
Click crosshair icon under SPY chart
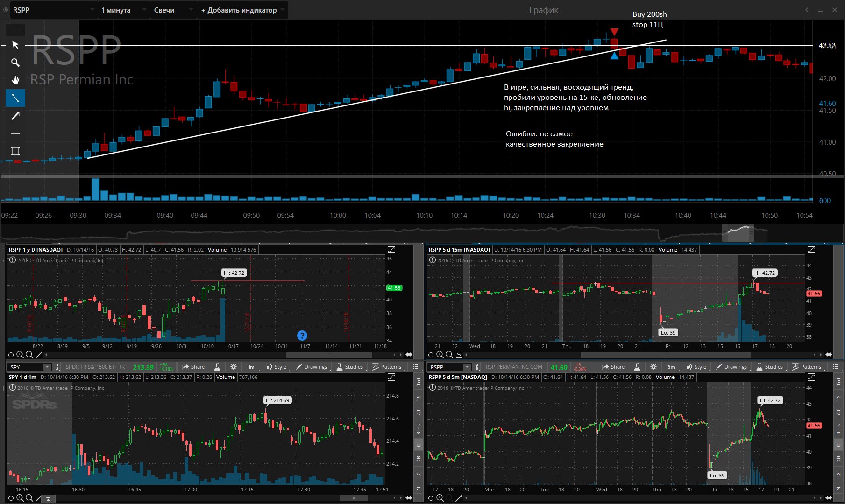[11, 498]
